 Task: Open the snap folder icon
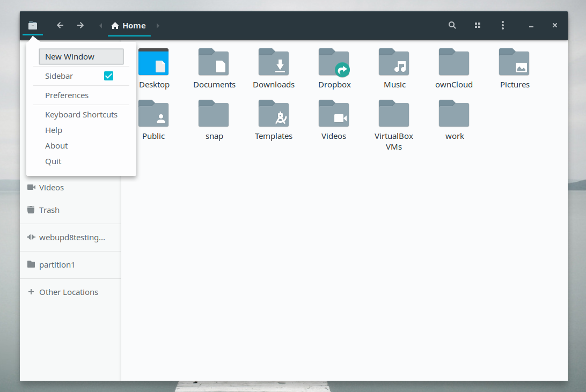coord(214,114)
